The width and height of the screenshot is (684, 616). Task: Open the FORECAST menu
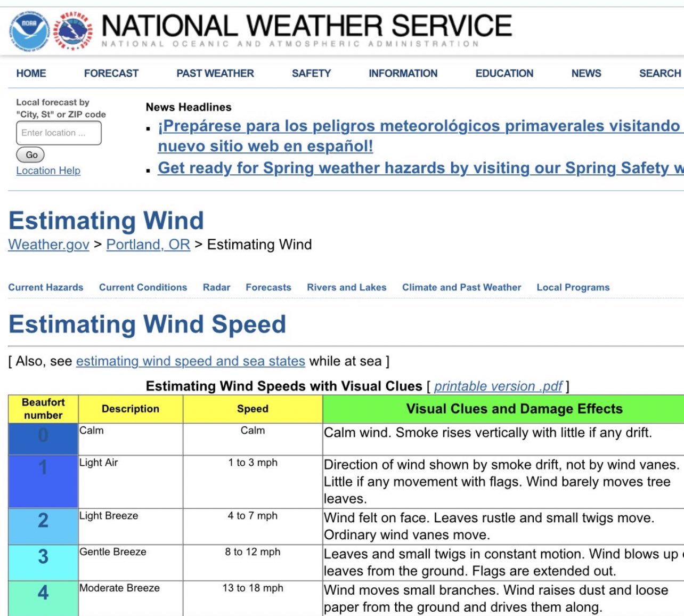pyautogui.click(x=111, y=74)
